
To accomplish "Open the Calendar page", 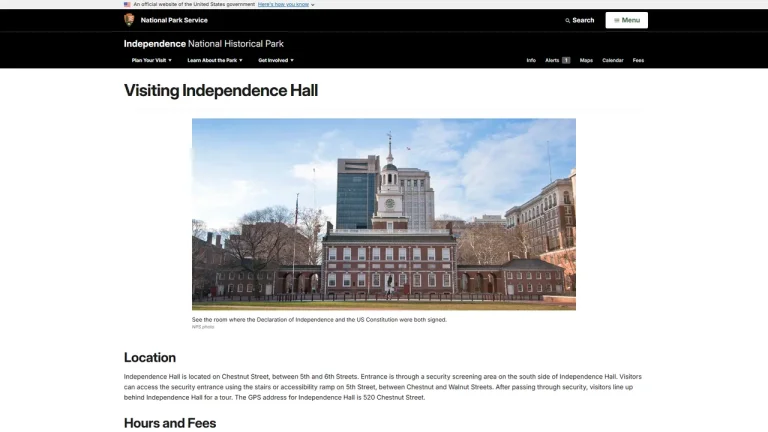I will point(612,60).
